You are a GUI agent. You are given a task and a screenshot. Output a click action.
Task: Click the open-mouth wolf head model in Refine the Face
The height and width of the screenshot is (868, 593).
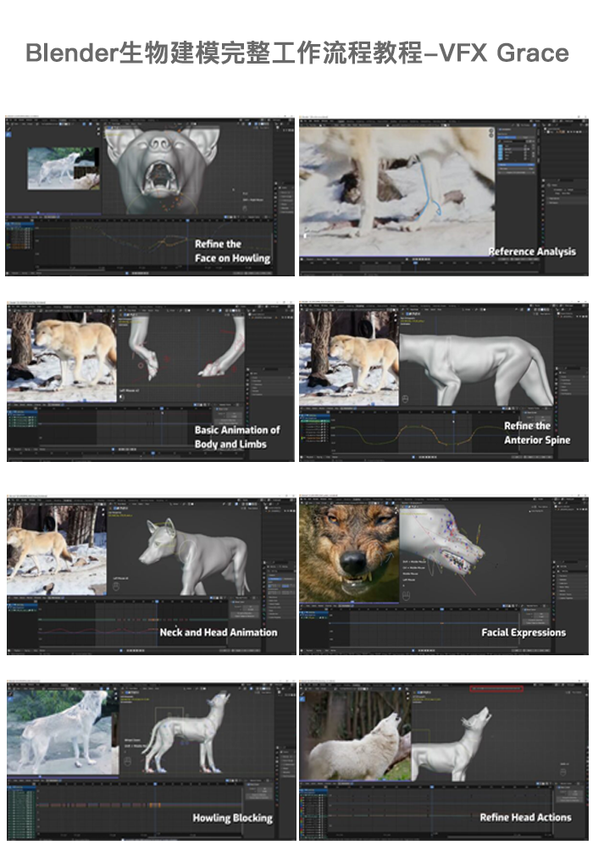click(162, 169)
